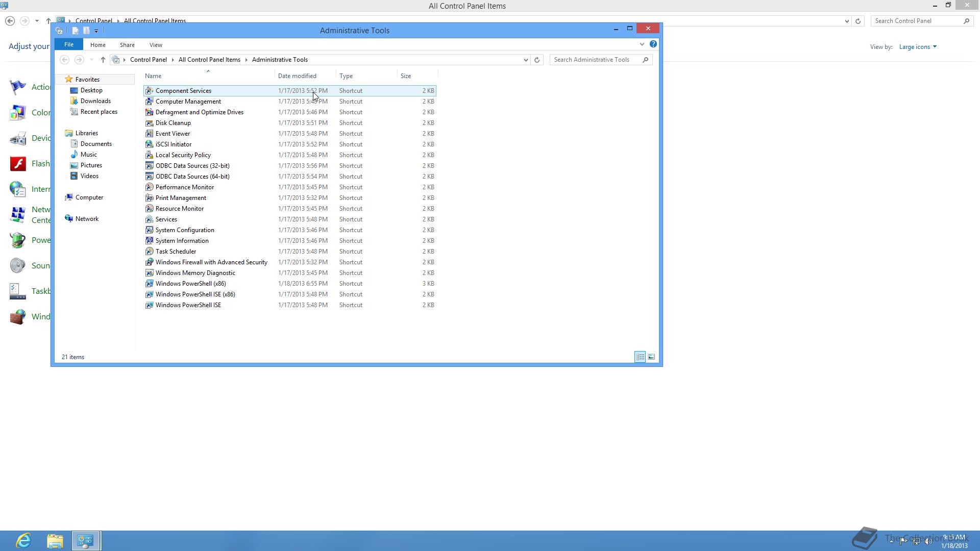Click the All Control Panel Items breadcrumb

[x=209, y=60]
